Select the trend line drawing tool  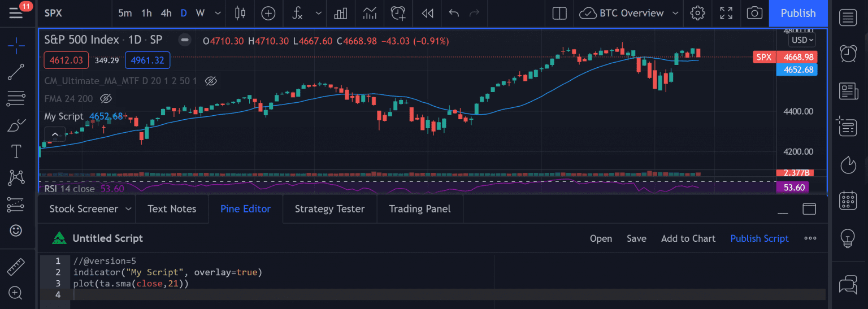point(16,72)
